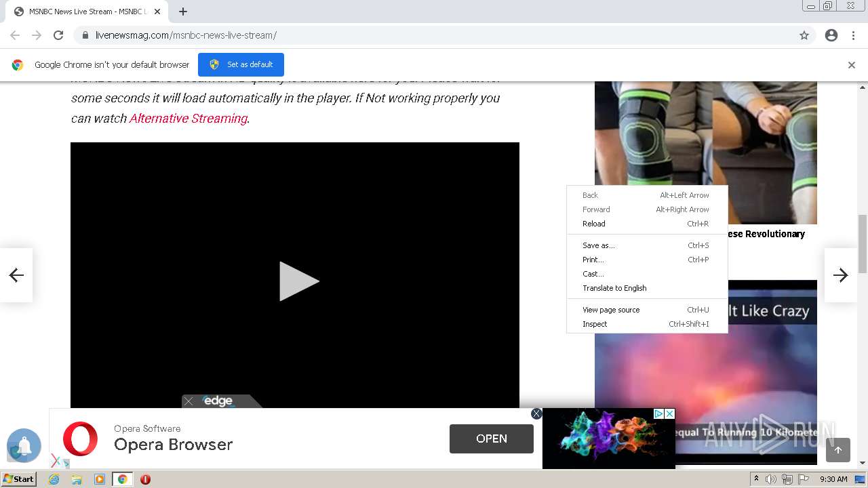Go to next post with right arrow
The width and height of the screenshot is (868, 488).
[841, 274]
